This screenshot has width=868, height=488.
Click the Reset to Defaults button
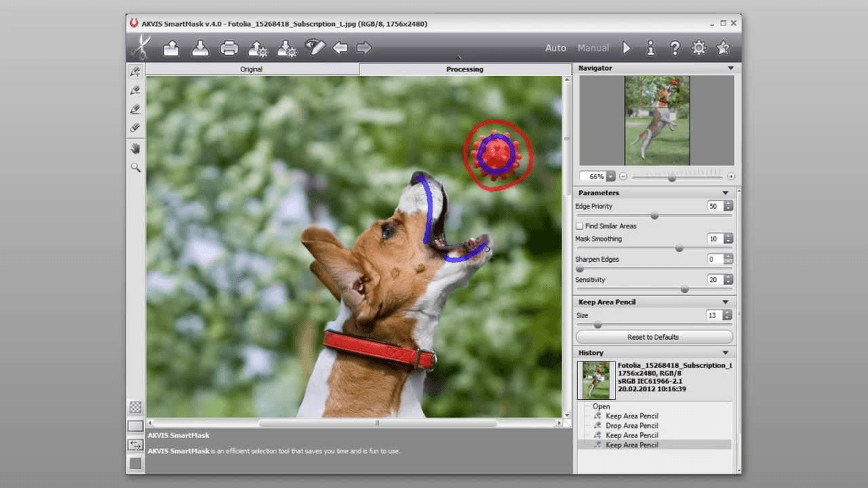[x=654, y=337]
